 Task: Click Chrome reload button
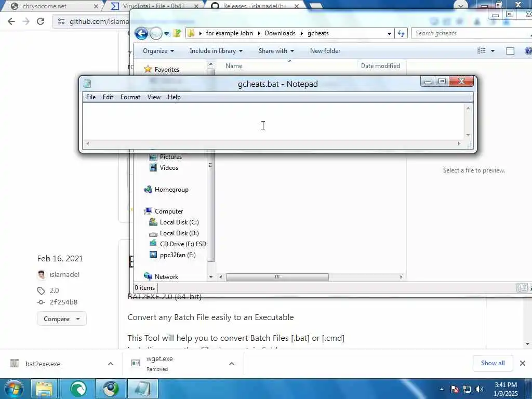41,21
